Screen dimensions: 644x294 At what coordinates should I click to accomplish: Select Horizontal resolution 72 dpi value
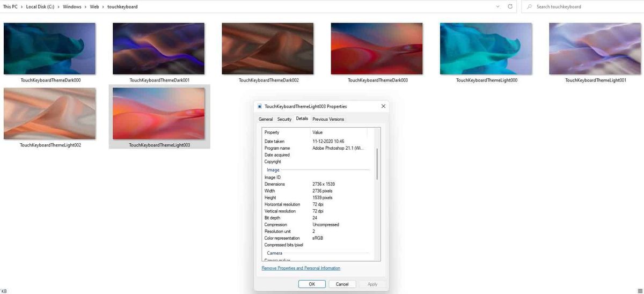(318, 204)
